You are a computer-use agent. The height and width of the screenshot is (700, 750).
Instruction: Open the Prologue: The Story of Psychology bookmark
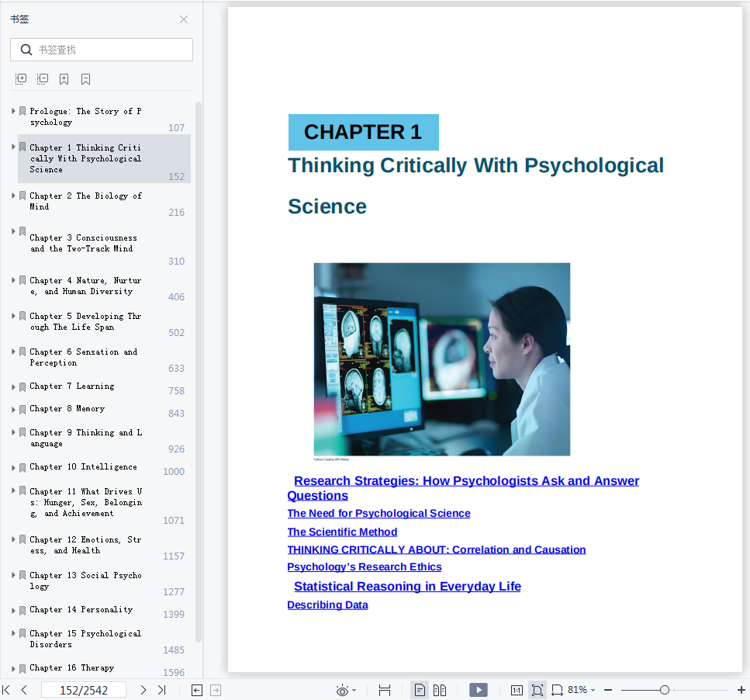(x=85, y=116)
